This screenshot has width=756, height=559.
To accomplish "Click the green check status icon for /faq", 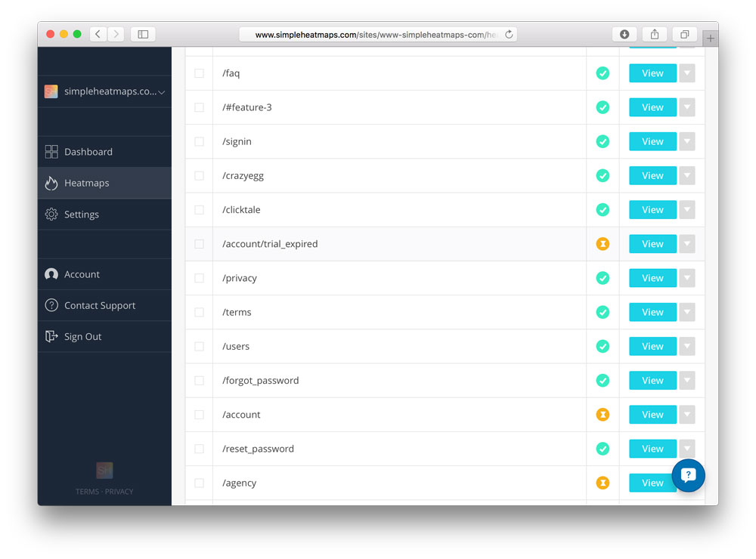I will [603, 73].
